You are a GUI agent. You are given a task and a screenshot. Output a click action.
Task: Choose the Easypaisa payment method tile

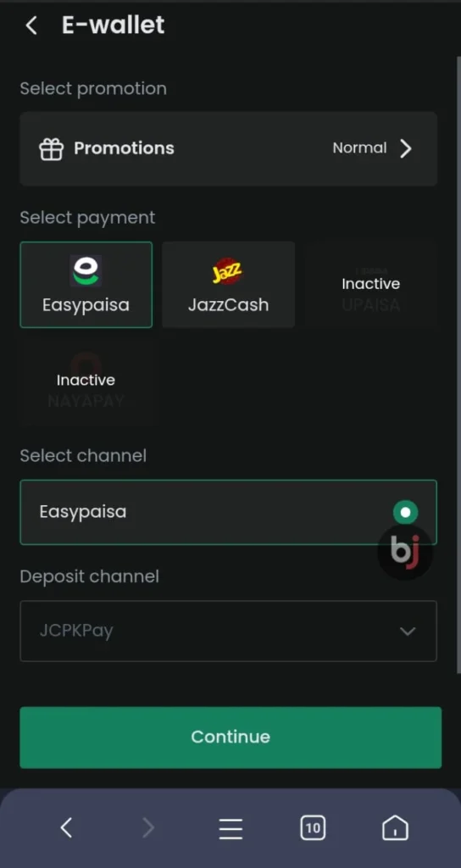(x=86, y=285)
